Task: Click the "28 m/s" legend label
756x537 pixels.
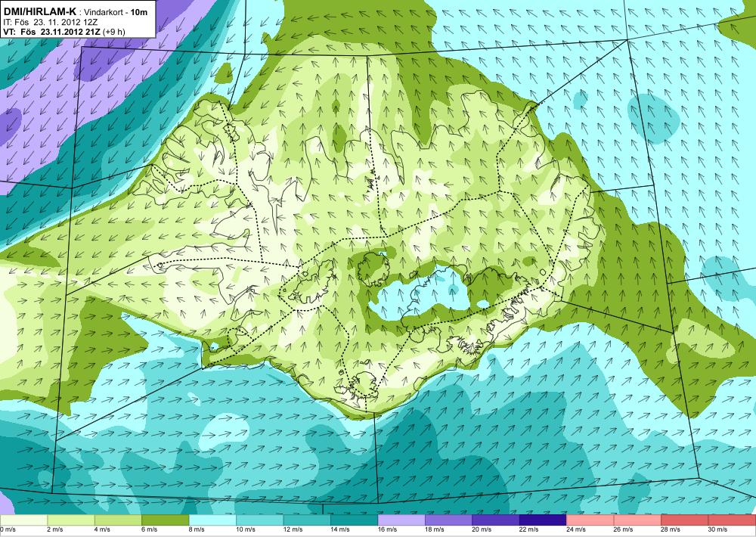Action: click(671, 529)
